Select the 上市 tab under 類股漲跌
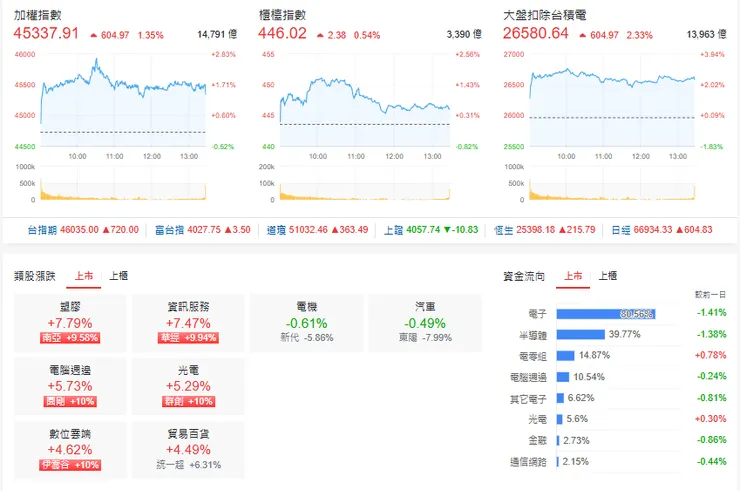This screenshot has width=740, height=491. (x=84, y=276)
